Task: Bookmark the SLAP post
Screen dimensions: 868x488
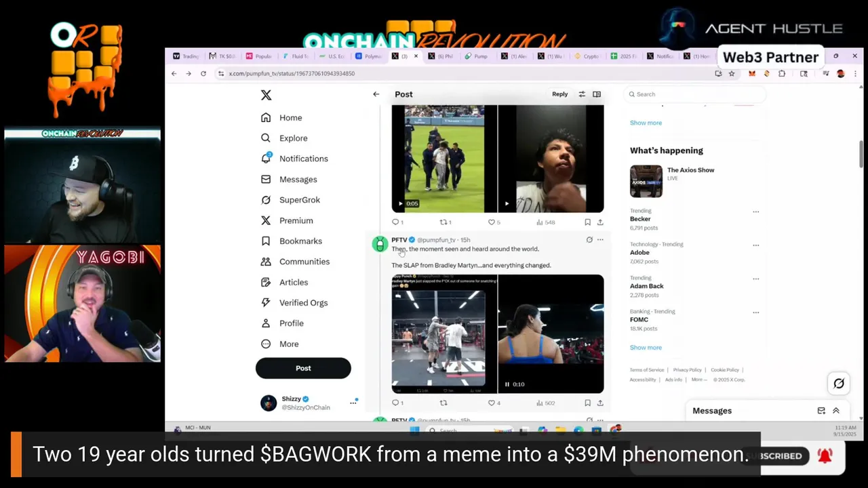Action: pyautogui.click(x=587, y=403)
